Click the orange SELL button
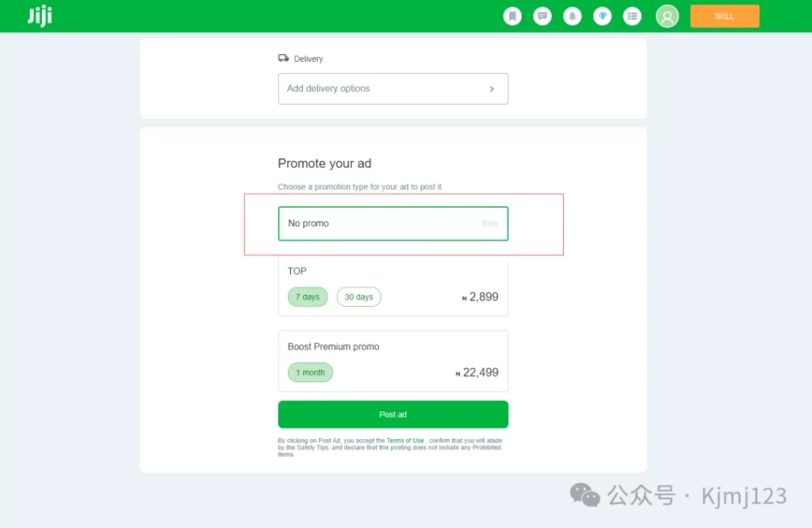Image resolution: width=812 pixels, height=528 pixels. click(x=725, y=16)
